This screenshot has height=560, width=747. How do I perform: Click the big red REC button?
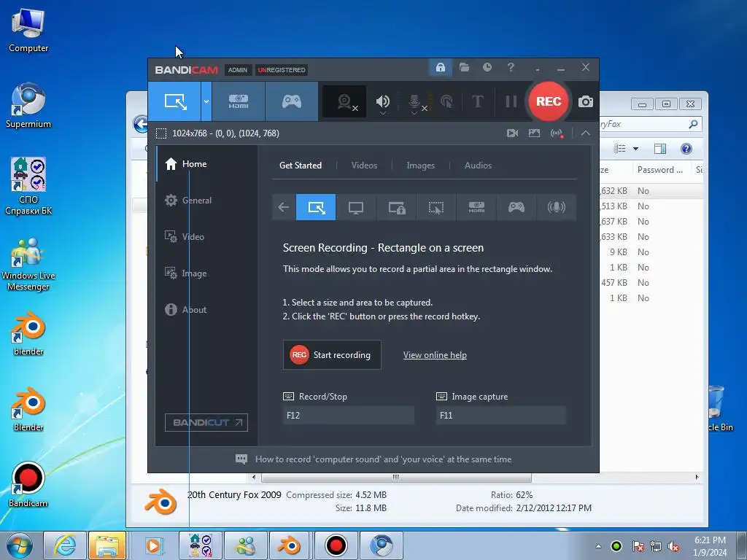point(549,101)
